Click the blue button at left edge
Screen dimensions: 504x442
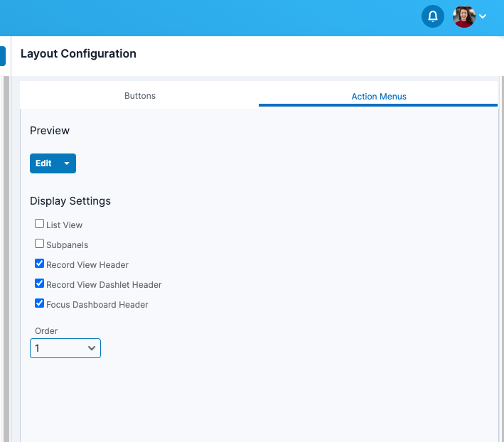click(2, 56)
